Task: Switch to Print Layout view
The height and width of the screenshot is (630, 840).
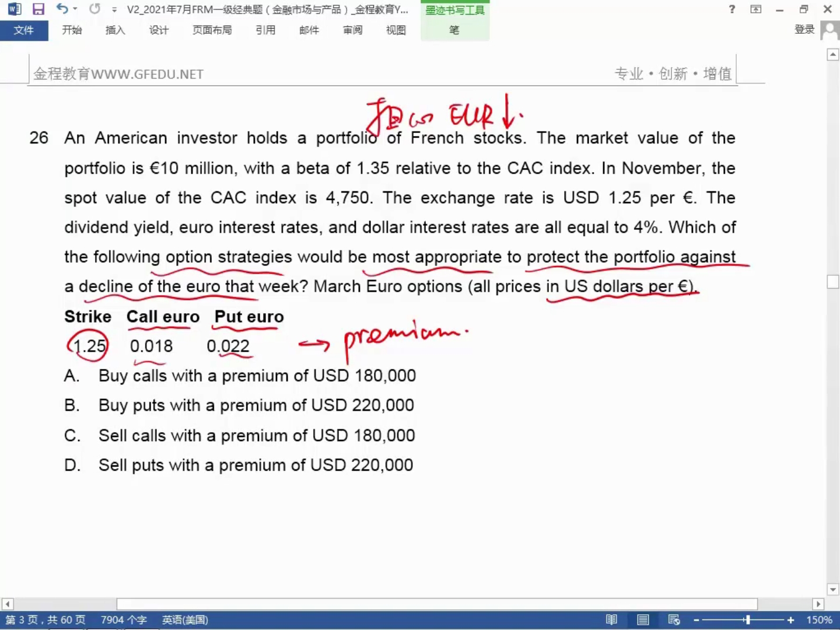Action: [643, 620]
